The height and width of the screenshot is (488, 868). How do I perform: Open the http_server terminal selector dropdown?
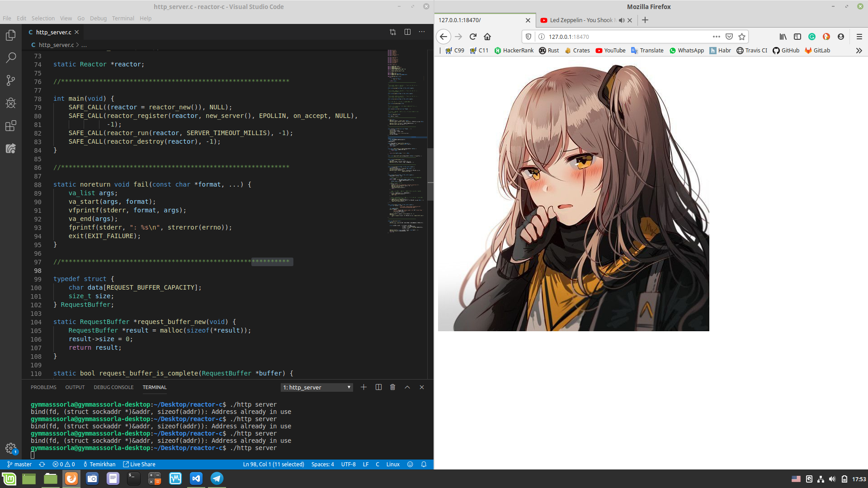coord(316,387)
